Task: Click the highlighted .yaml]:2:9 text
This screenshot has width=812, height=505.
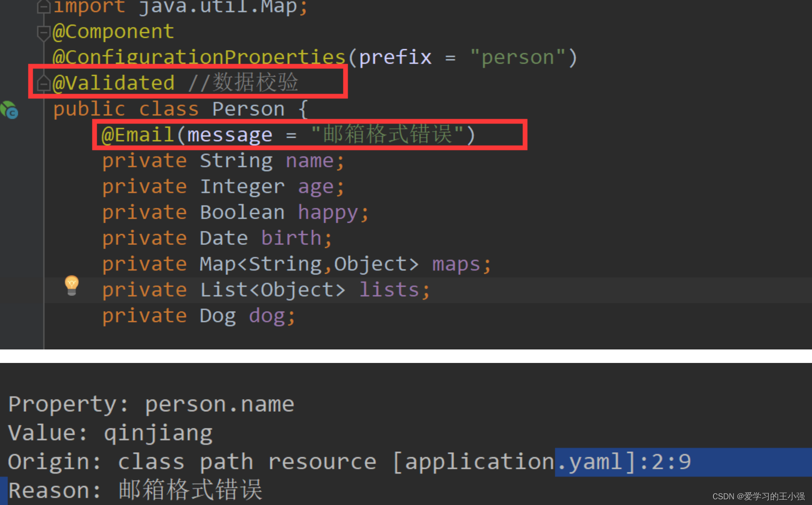Action: point(624,462)
